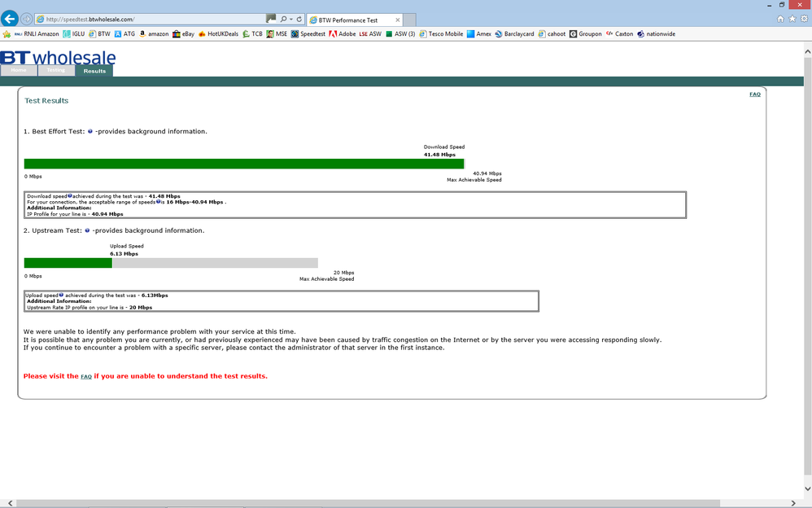Open the Favorites star icon at top right
812x508 pixels.
[x=792, y=20]
